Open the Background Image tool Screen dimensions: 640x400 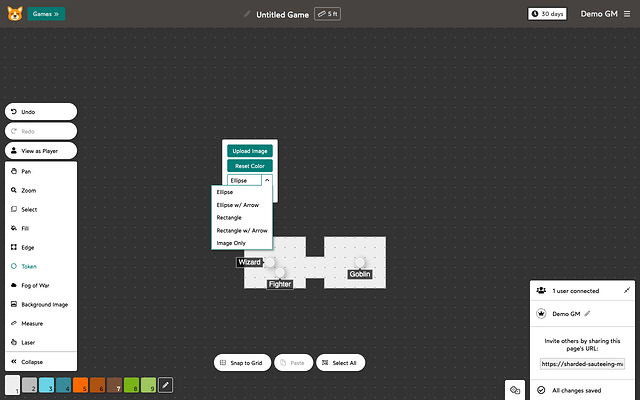click(40, 304)
